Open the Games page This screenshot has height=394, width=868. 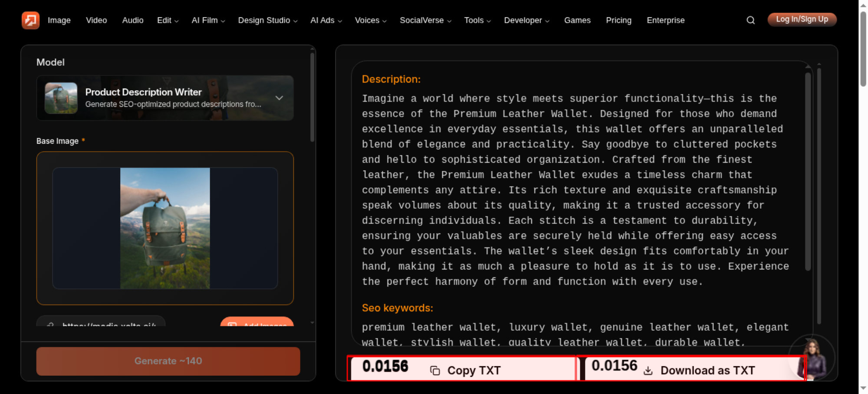(577, 20)
